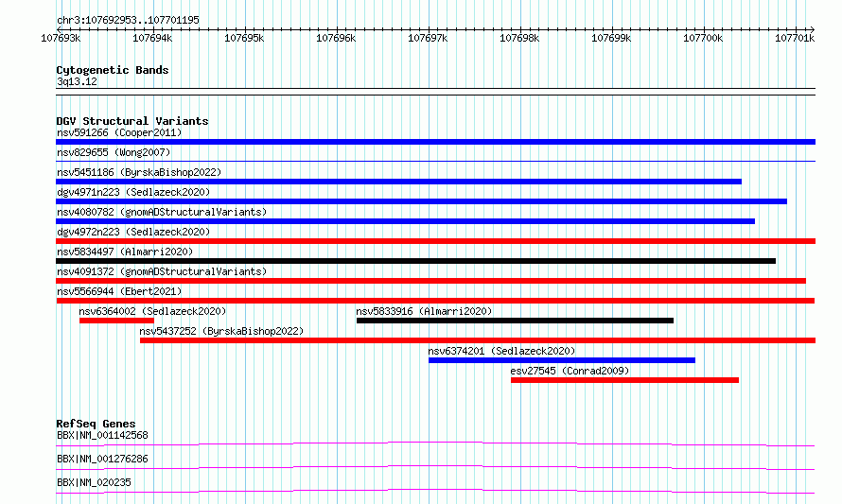Select the nsv829655 (Wong2007) variant label
Screen dimensions: 842x504
coord(114,152)
